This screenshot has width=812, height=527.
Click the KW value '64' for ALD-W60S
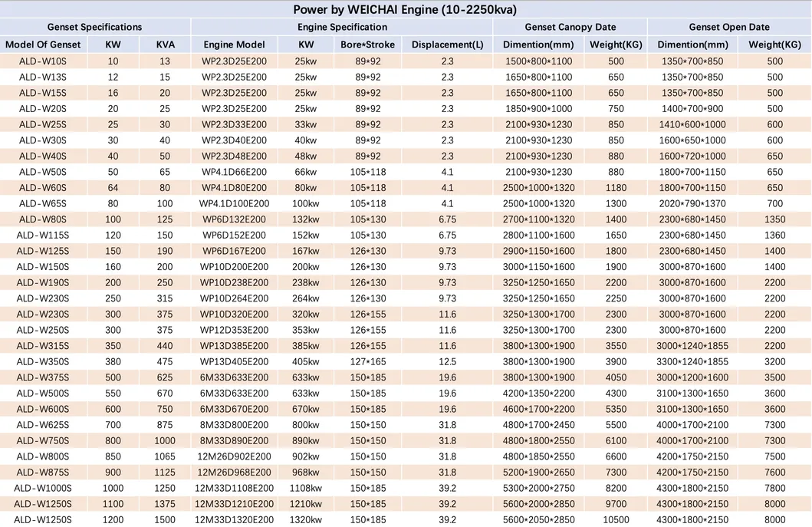click(113, 188)
